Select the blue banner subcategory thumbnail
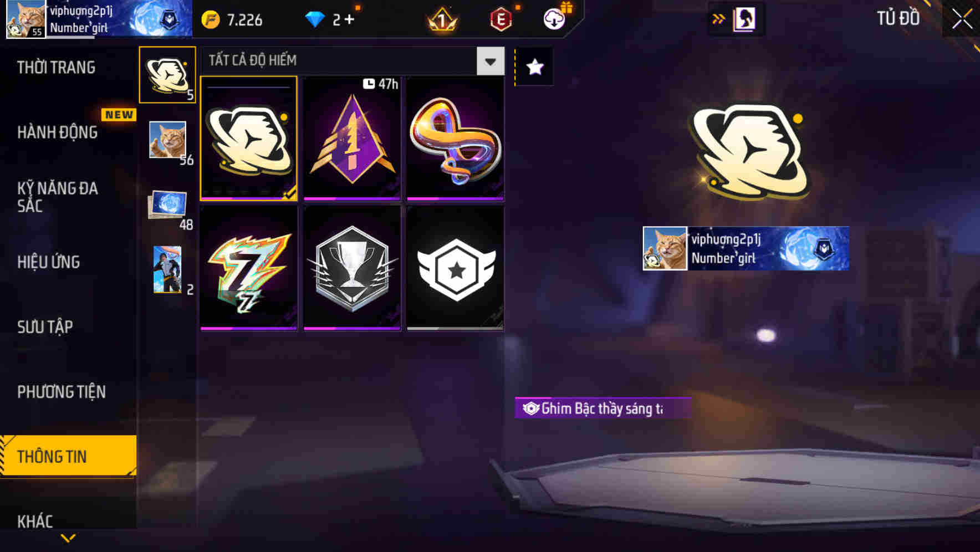Screen dimensions: 980x552 (x=167, y=205)
